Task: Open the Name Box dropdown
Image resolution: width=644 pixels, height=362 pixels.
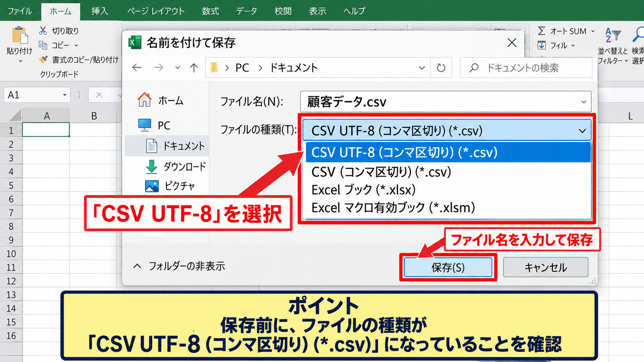Action: tap(64, 95)
